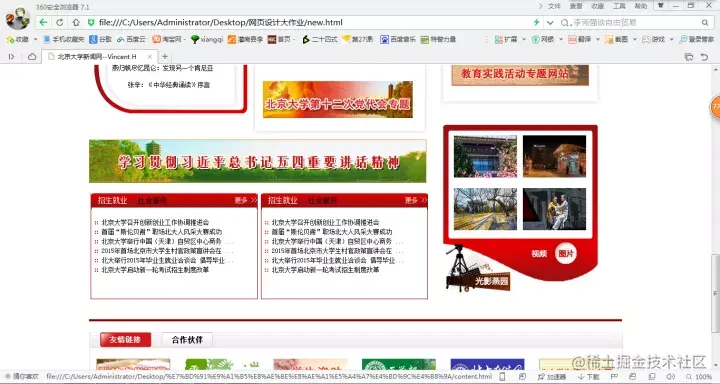Close the 北京大学新闻网 tab
This screenshot has height=384, width=720.
click(150, 56)
